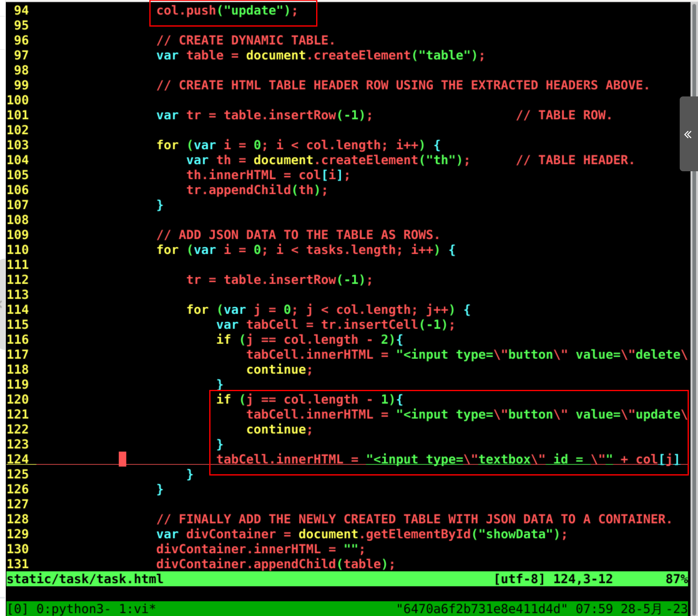This screenshot has width=698, height=616.
Task: Click the [utf-8] encoding indicator
Action: [x=519, y=579]
